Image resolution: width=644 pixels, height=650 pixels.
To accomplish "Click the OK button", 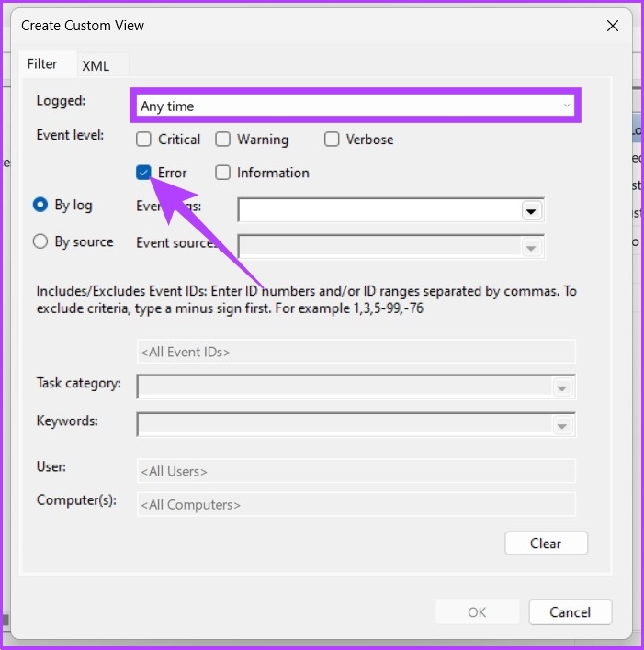I will pyautogui.click(x=477, y=611).
